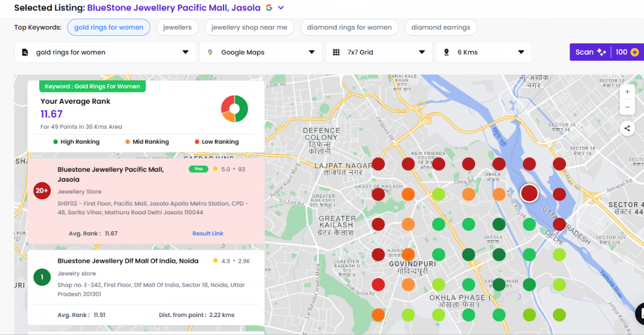This screenshot has width=644, height=335.
Task: Select 'diamond earrings' keyword chip
Action: tap(441, 27)
